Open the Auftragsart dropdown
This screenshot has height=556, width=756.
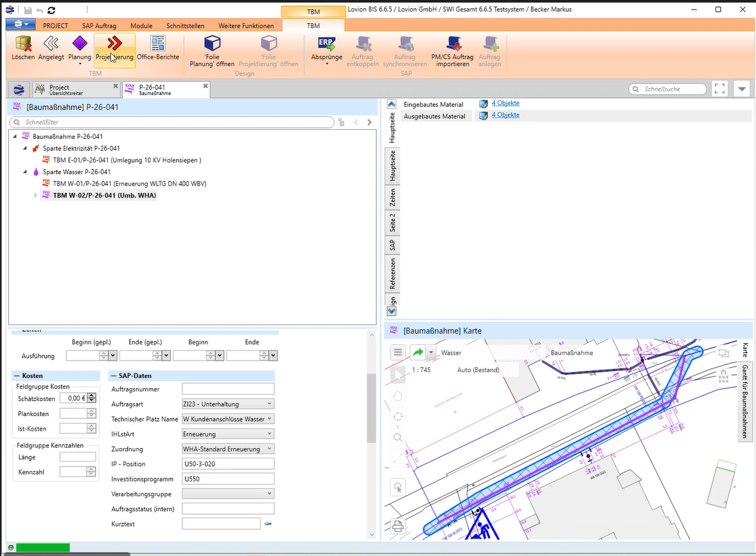click(x=270, y=404)
